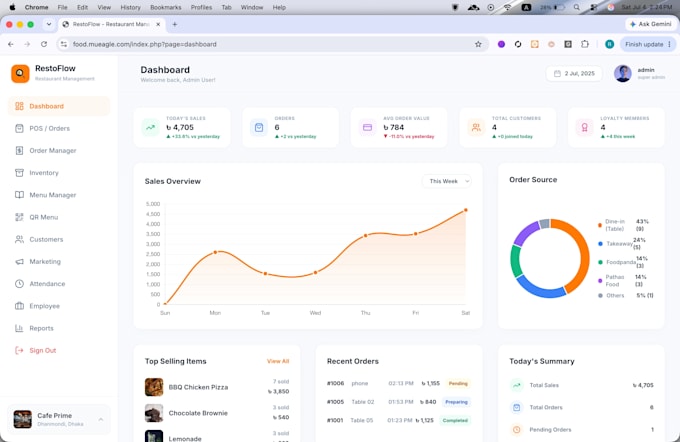Click the Total Orders summary icon
680x442 pixels.
[517, 407]
